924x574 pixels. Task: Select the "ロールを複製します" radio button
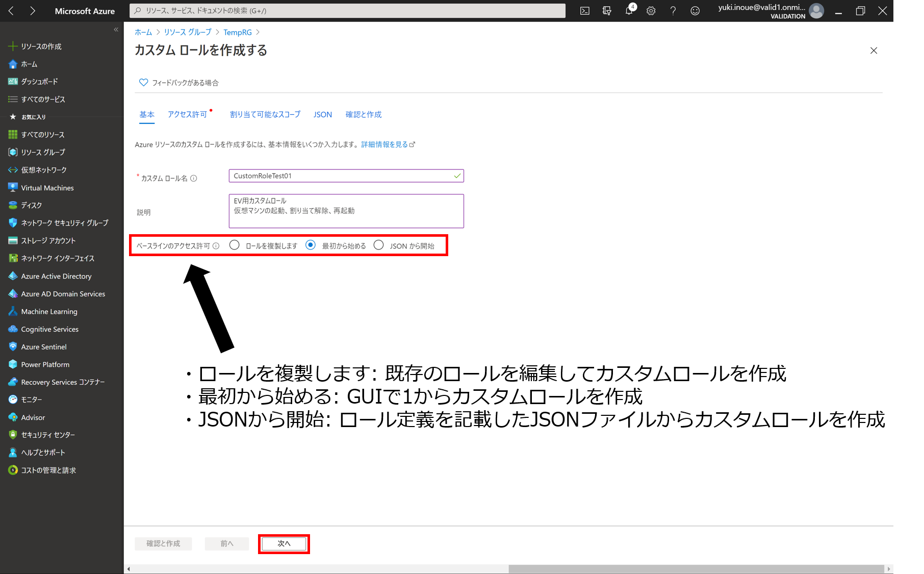(235, 245)
